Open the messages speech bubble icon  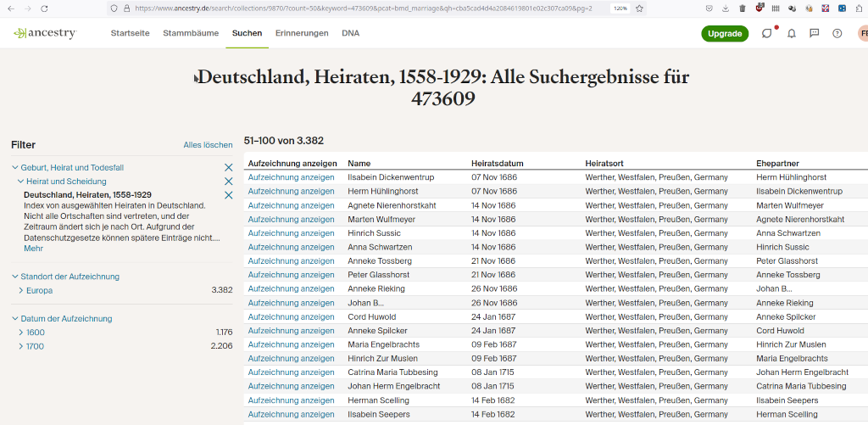[815, 33]
